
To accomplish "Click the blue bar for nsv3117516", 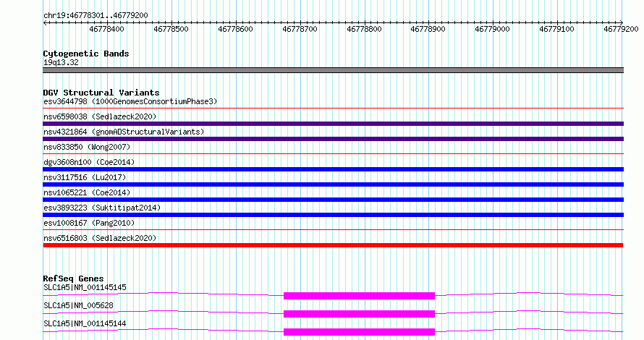I will tap(333, 184).
